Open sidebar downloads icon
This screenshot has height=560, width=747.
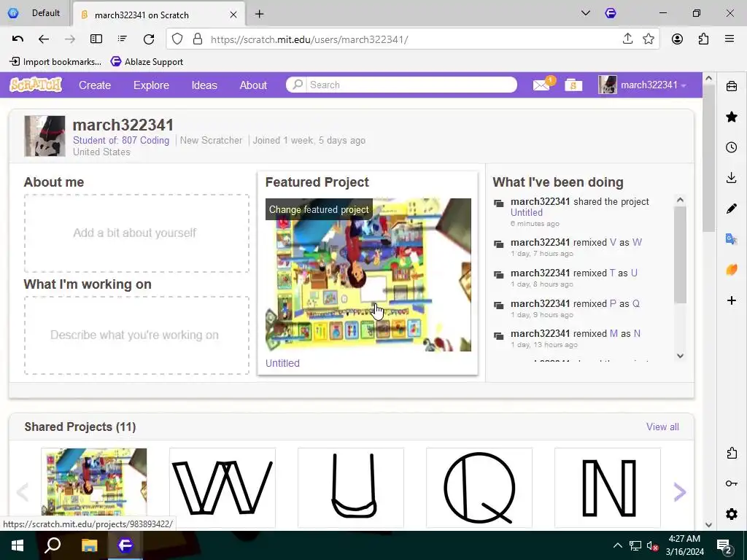[731, 178]
